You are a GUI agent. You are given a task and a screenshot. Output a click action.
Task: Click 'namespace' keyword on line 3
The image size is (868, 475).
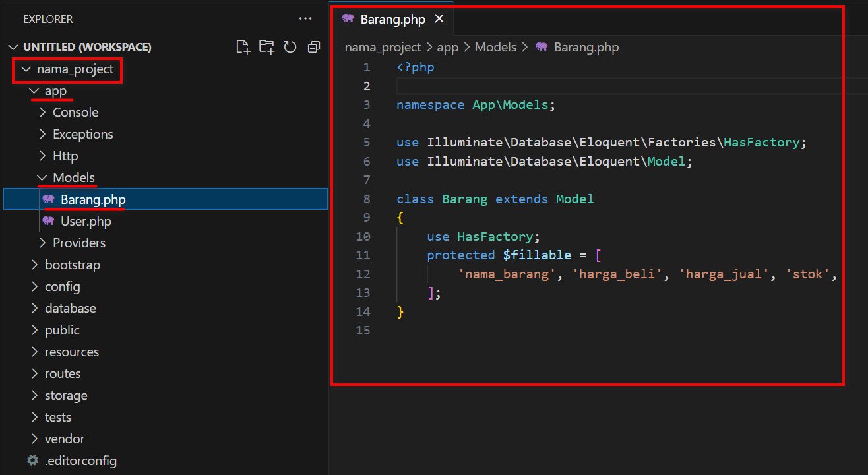click(x=431, y=104)
